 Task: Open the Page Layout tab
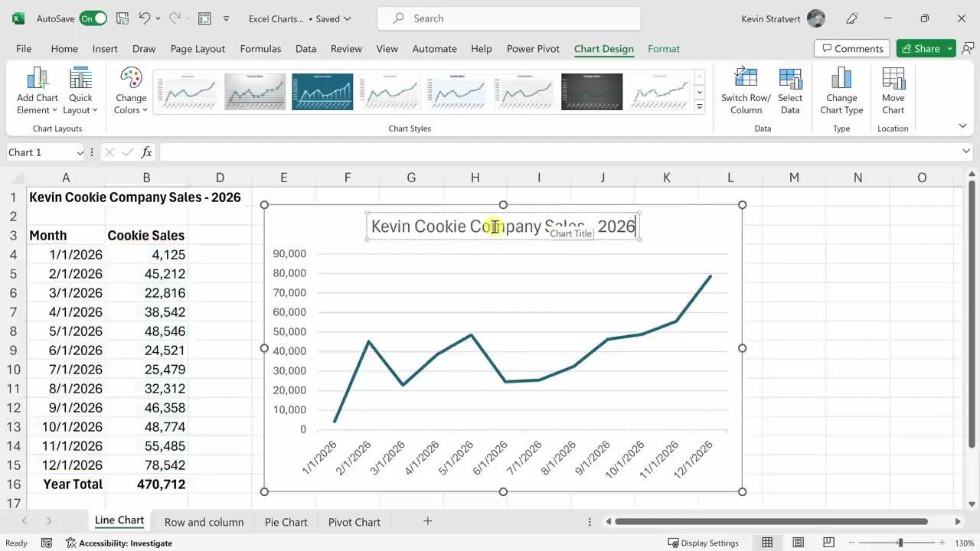pos(198,48)
